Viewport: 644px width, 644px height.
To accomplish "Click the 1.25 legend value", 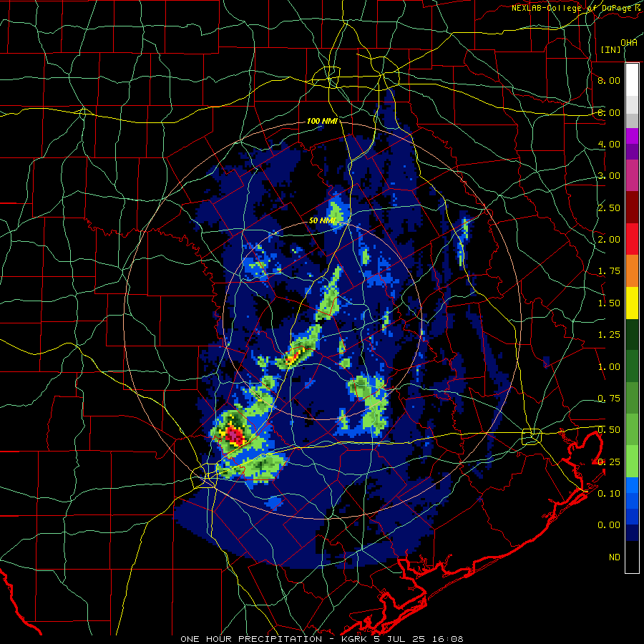I will click(x=609, y=335).
